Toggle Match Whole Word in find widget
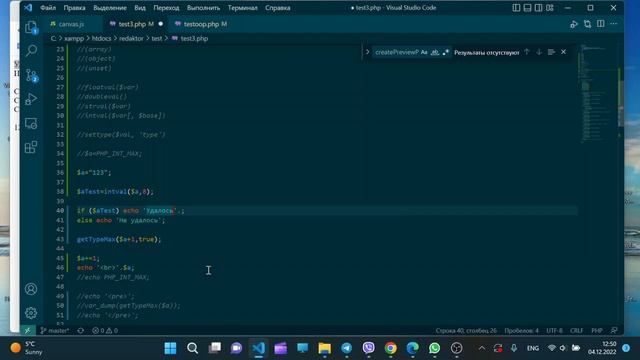Image resolution: width=640 pixels, height=360 pixels. coord(435,52)
